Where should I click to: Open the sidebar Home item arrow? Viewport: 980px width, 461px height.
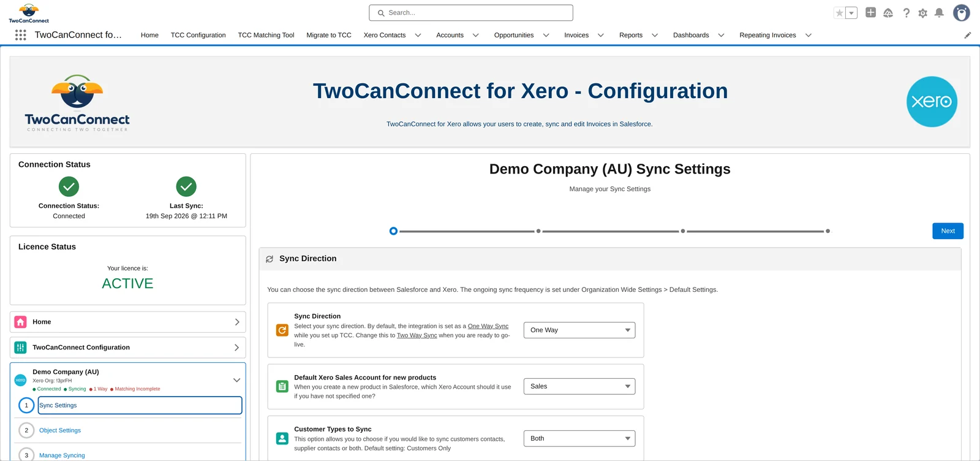[x=237, y=322]
